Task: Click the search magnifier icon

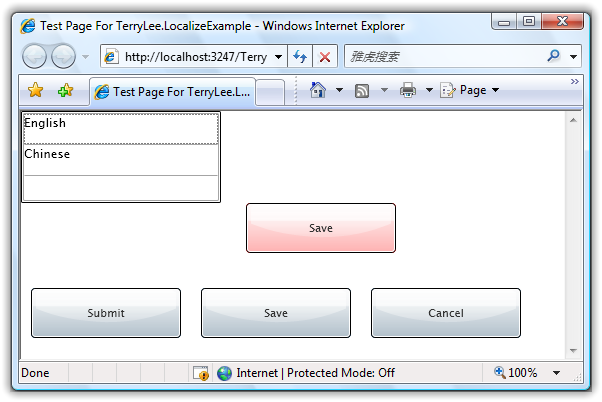Action: (x=554, y=57)
